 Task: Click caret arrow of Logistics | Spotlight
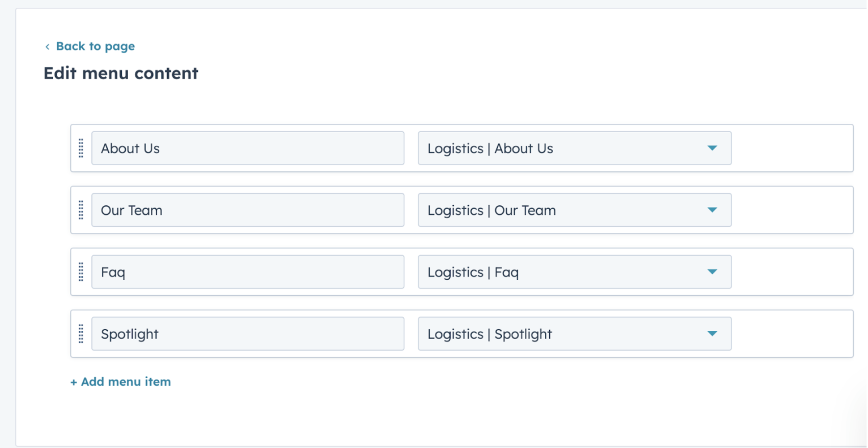[712, 334]
